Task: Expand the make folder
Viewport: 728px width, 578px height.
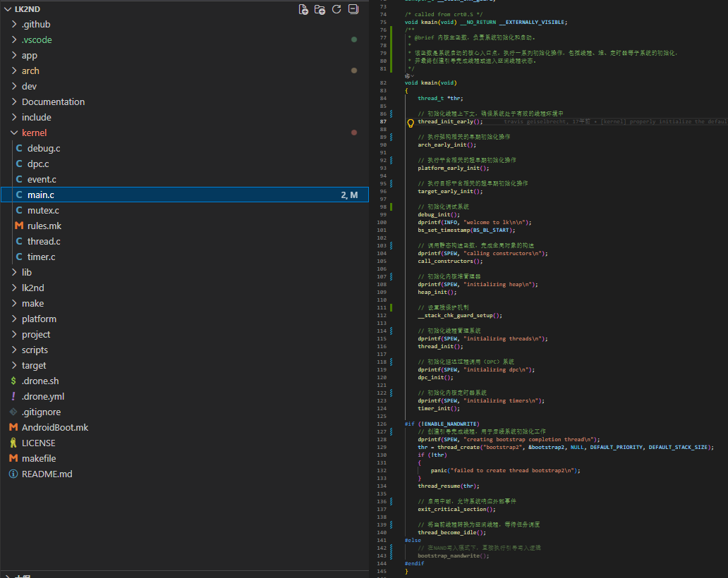Action: click(x=14, y=303)
